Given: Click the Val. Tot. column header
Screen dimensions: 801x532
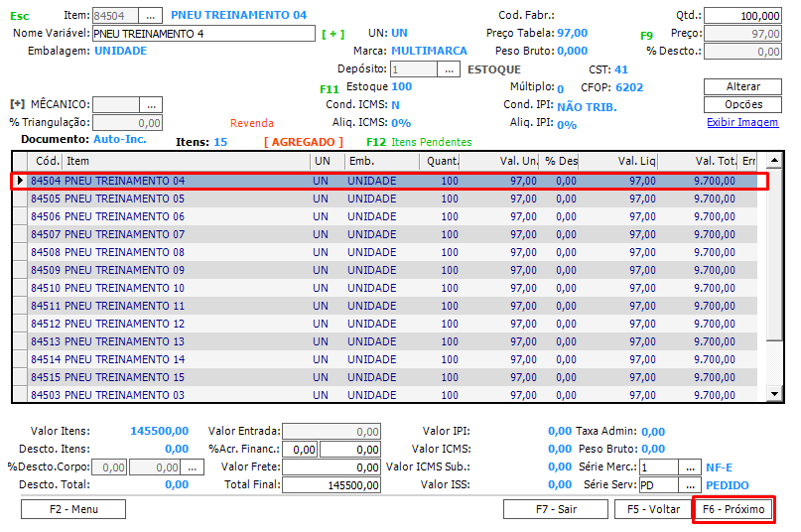Looking at the screenshot, I should tap(698, 161).
